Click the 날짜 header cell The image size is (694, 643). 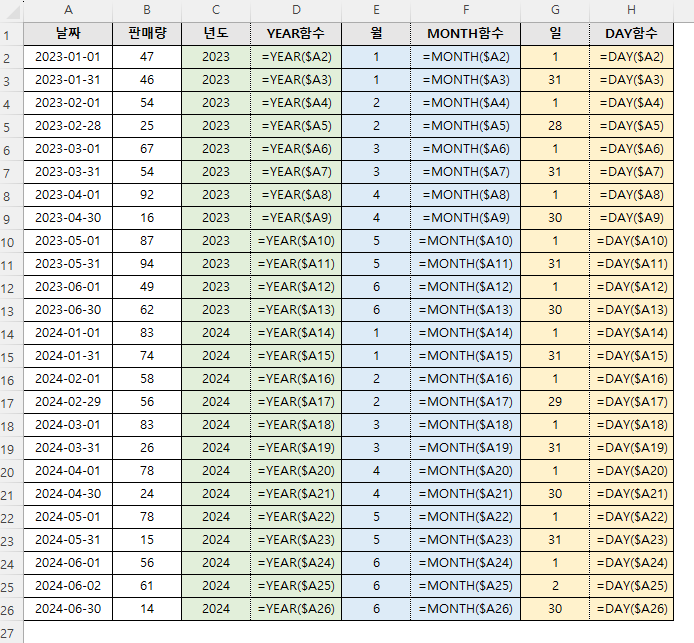68,34
